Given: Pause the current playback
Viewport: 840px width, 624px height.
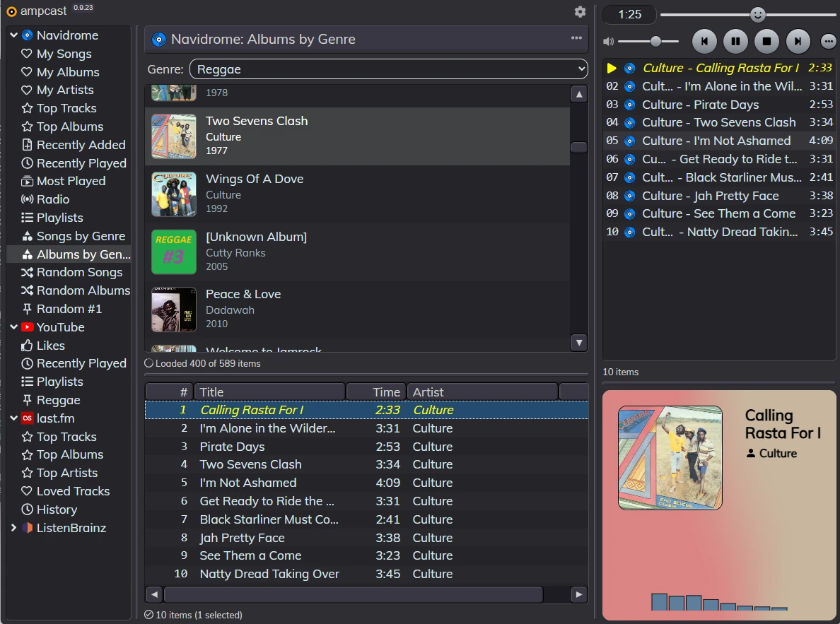Looking at the screenshot, I should pos(735,42).
